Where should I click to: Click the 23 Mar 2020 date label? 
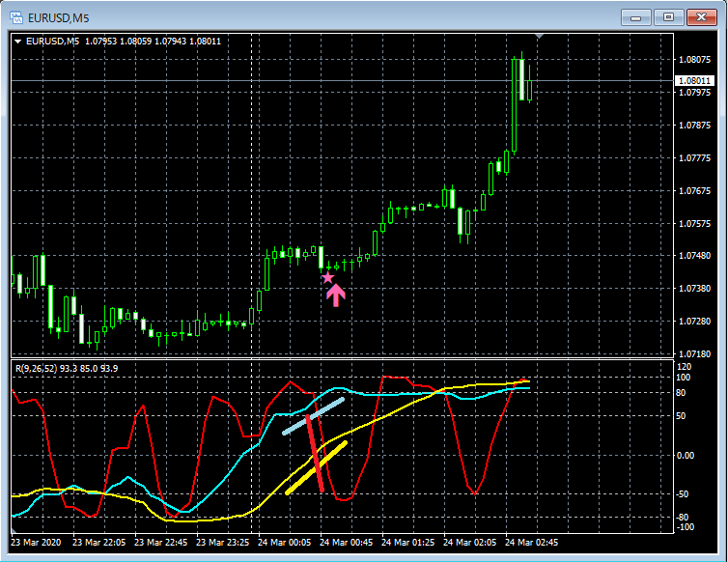(36, 542)
